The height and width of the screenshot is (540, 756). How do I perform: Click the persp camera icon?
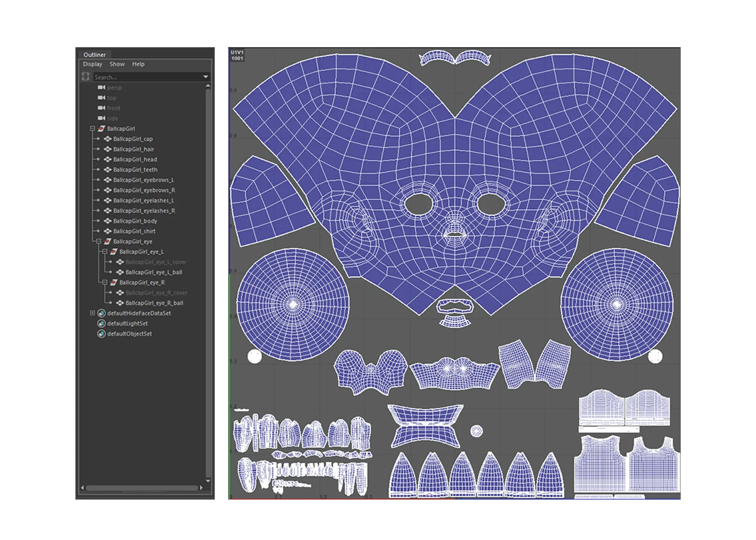pyautogui.click(x=102, y=87)
